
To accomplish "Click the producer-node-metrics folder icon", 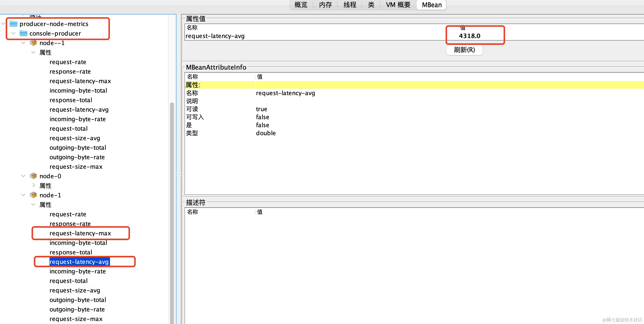I will coord(13,24).
